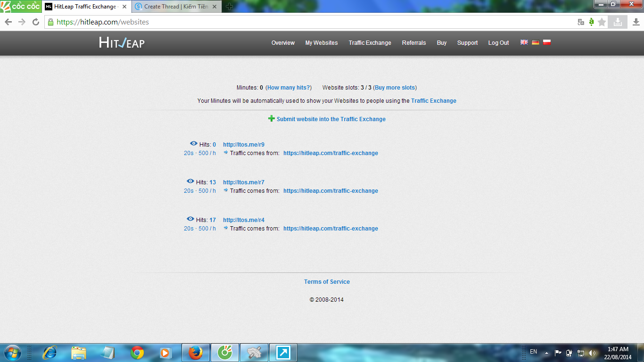
Task: Open the http://ltos.me/r4 website link
Action: coord(244,220)
